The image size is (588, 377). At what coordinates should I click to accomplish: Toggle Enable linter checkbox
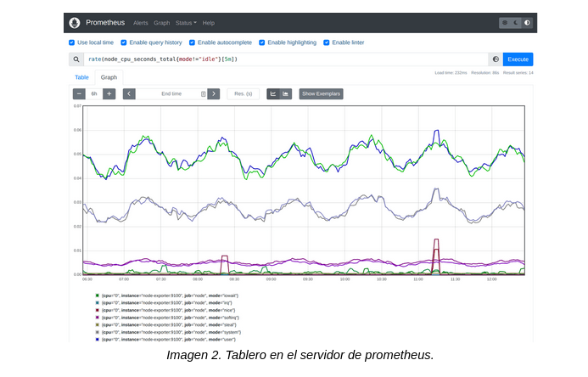pyautogui.click(x=327, y=42)
